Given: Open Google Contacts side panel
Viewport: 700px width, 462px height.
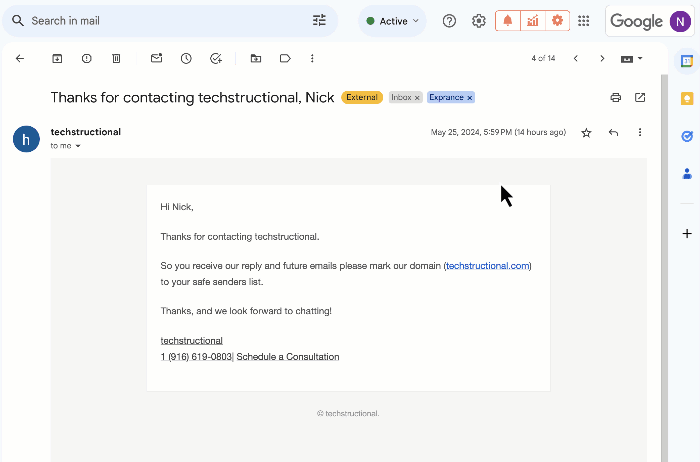Looking at the screenshot, I should pos(687,174).
